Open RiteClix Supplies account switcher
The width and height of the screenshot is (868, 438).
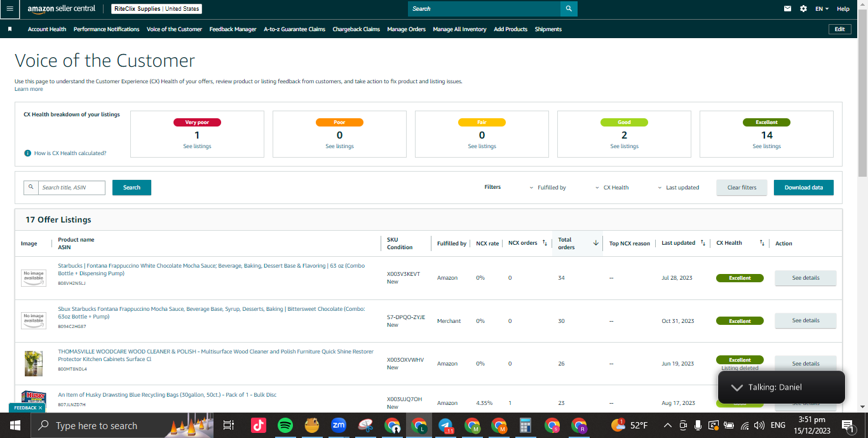[x=157, y=9]
